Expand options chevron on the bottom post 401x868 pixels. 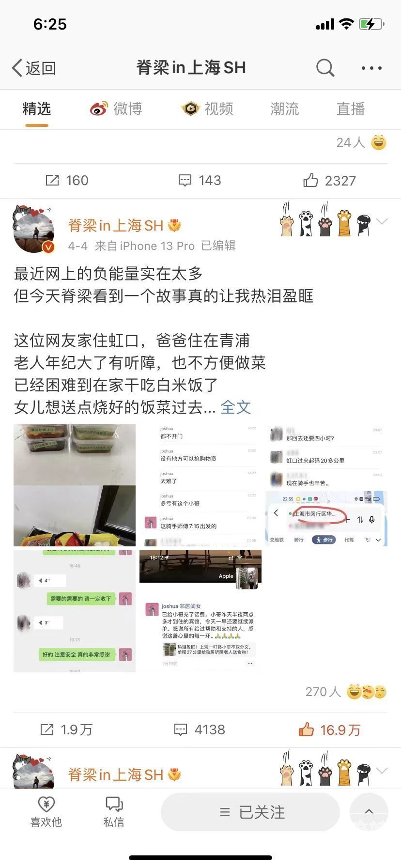point(382,771)
